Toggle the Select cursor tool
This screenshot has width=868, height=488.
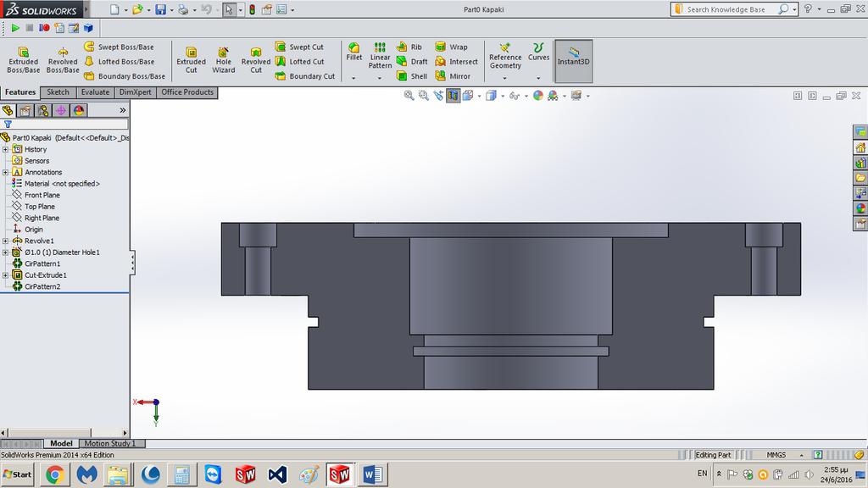click(229, 9)
